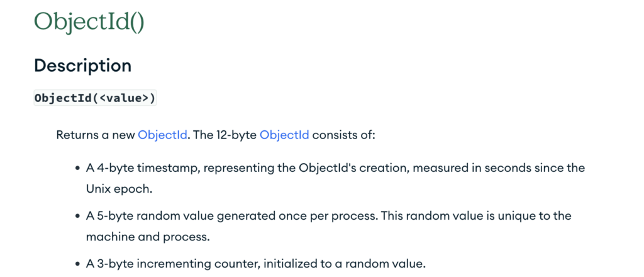Click the bullet dot before "A 5-byte random"
The image size is (644, 277).
[x=77, y=217]
